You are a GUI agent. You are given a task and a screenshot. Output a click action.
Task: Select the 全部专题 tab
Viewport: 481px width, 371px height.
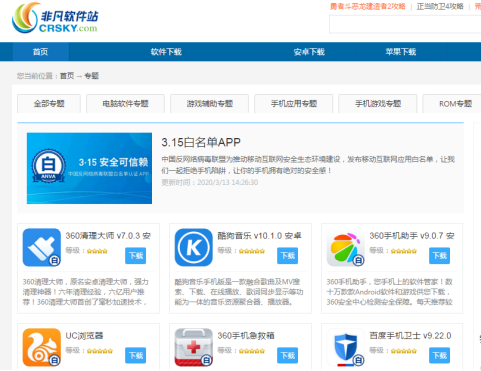49,104
